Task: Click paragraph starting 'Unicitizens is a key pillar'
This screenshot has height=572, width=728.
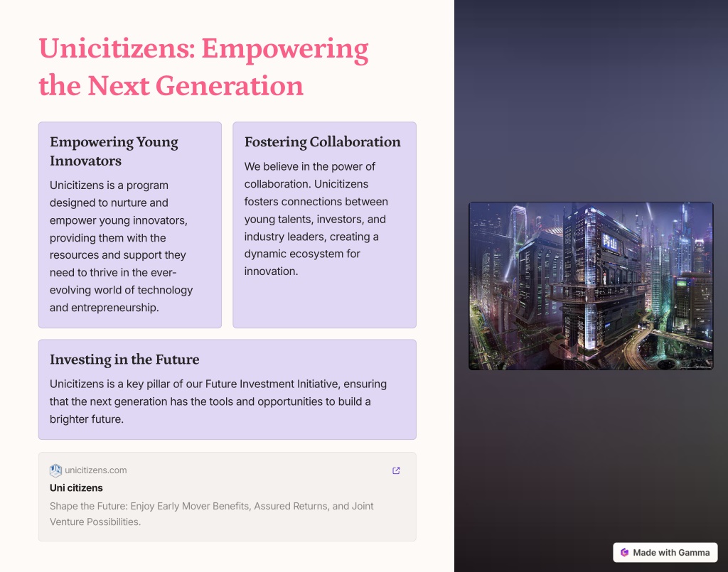Action: tap(218, 401)
